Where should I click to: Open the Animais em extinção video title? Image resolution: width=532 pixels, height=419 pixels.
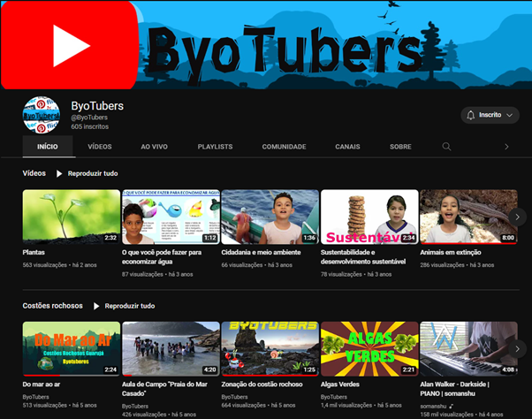(x=450, y=252)
